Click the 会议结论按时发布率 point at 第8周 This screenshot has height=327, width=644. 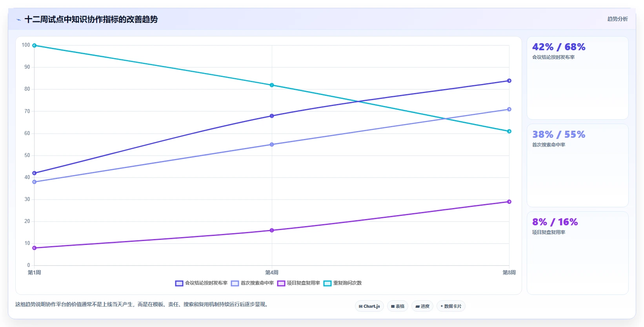pos(509,81)
